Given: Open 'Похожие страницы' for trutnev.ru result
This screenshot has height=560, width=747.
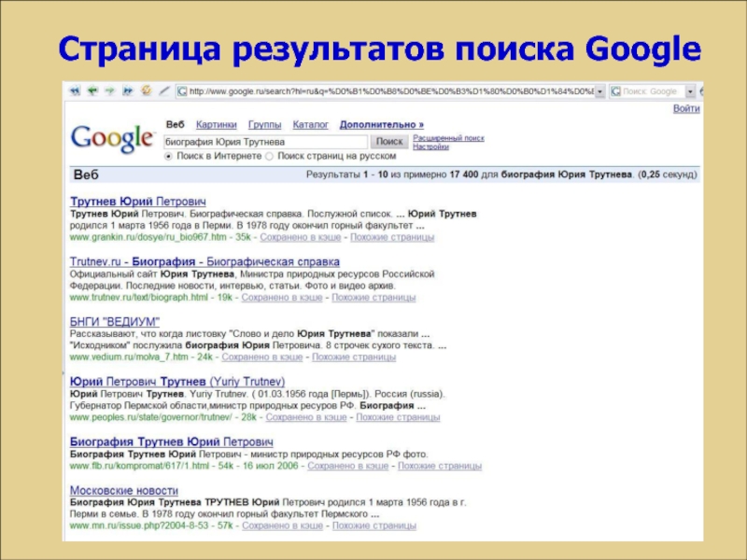Looking at the screenshot, I should tap(373, 298).
